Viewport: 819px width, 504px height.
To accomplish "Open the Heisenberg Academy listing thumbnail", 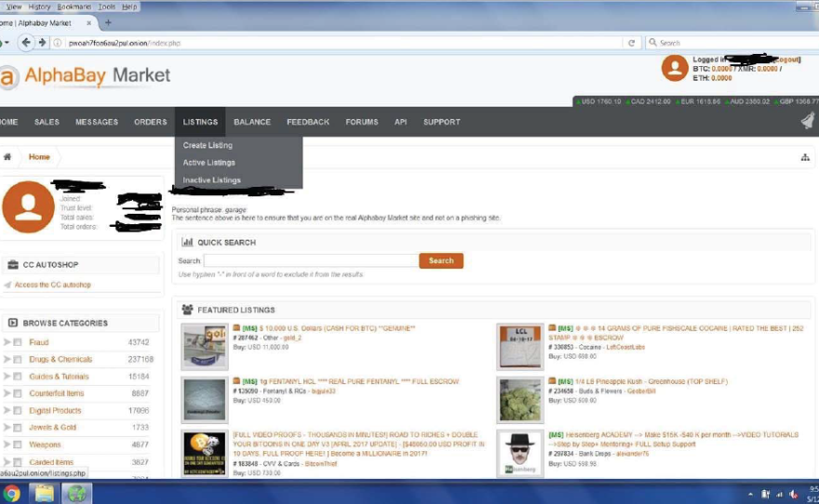I will (x=519, y=454).
